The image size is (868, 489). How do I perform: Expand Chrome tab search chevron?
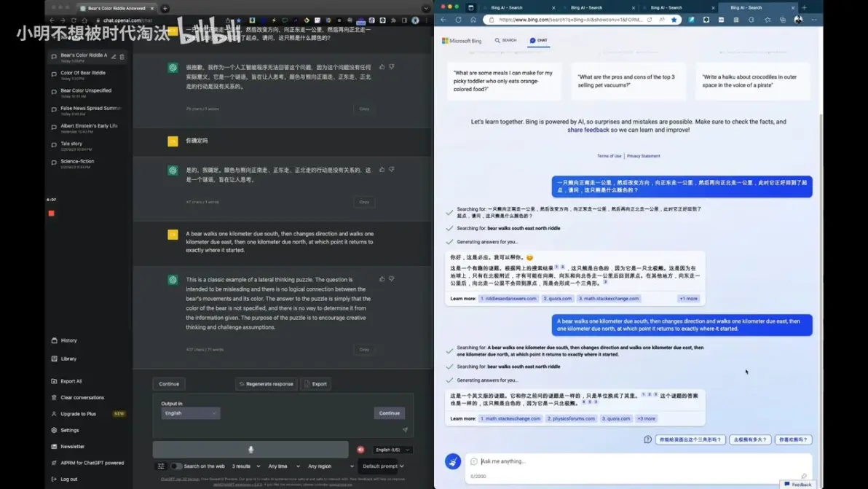point(426,8)
